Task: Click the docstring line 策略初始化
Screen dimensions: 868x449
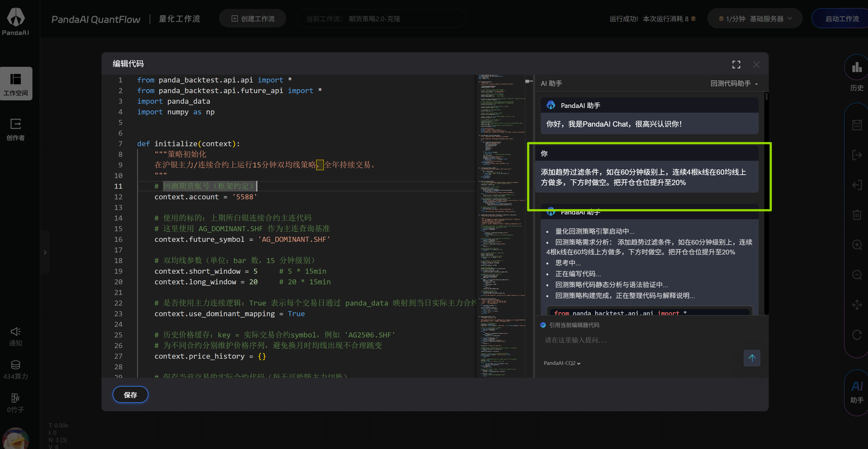Action: pyautogui.click(x=180, y=154)
